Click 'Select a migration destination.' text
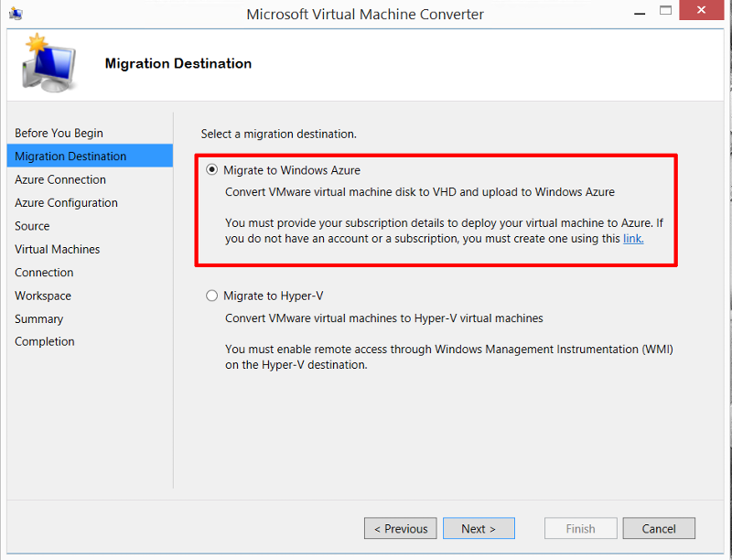The height and width of the screenshot is (560, 732). (x=279, y=134)
